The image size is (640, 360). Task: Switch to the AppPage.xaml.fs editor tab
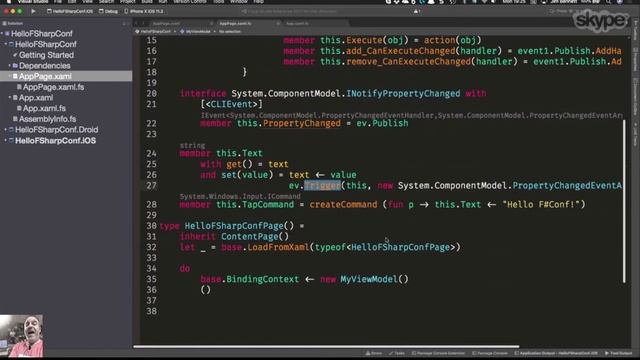coord(235,24)
